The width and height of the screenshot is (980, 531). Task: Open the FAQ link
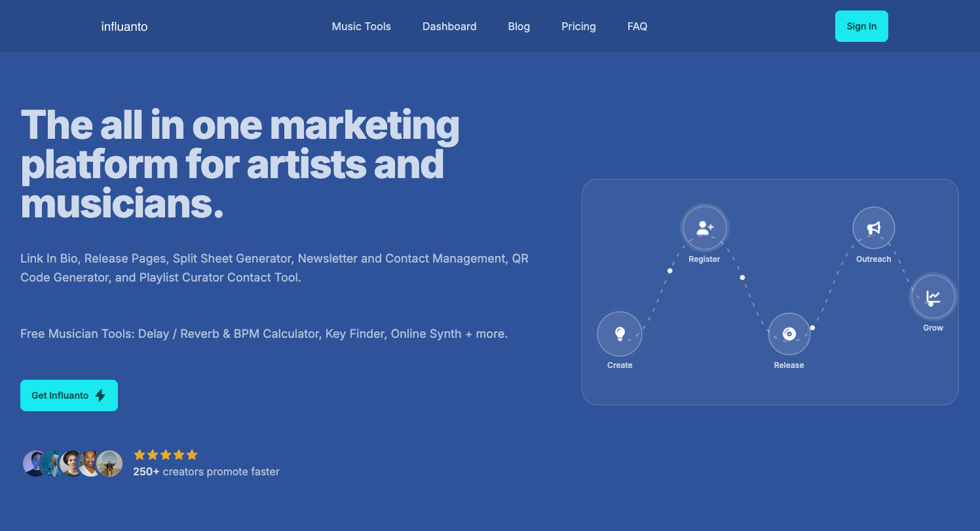[637, 26]
